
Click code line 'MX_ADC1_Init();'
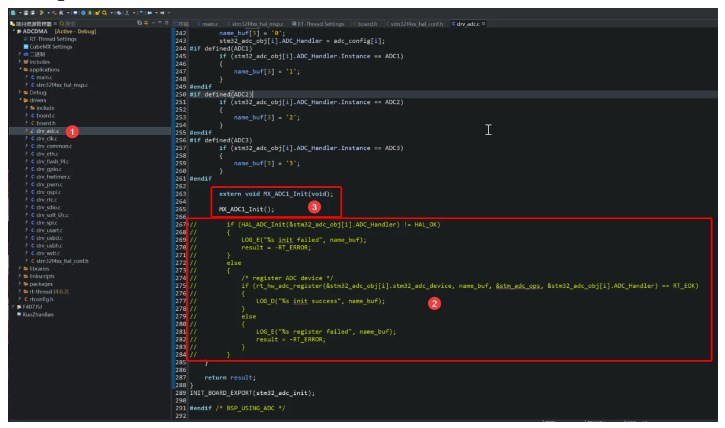click(x=246, y=209)
